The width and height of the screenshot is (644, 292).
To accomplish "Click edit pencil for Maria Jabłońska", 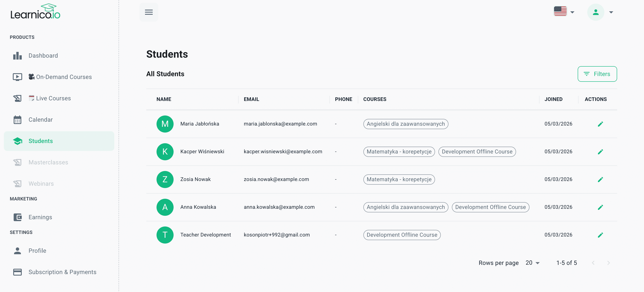I will [x=600, y=124].
